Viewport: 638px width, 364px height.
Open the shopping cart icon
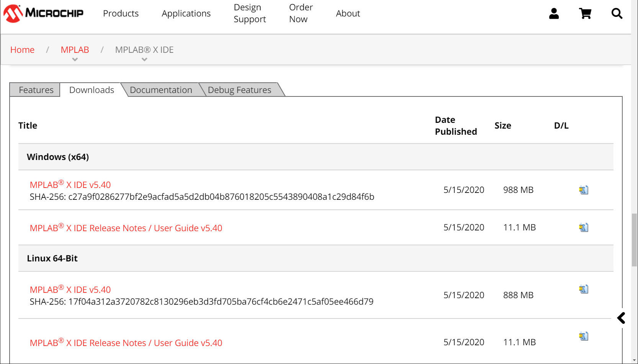click(x=585, y=13)
